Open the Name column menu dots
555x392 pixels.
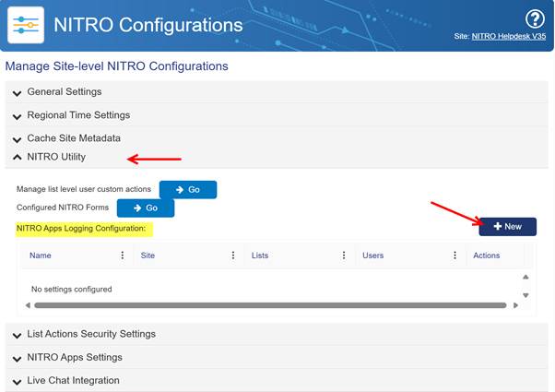(x=123, y=255)
